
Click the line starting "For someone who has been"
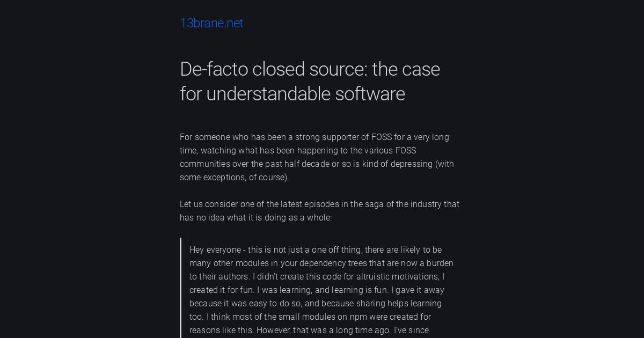click(x=314, y=137)
